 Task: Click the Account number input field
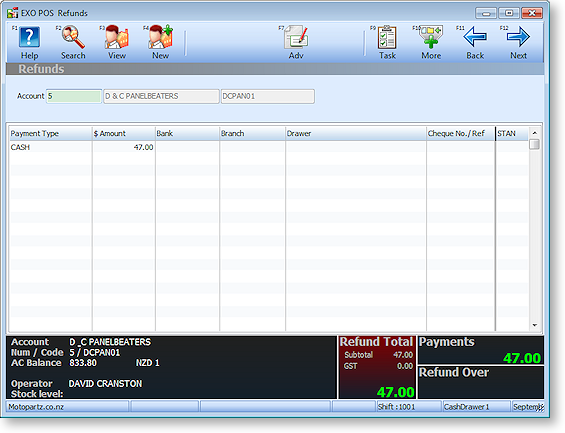tap(74, 96)
